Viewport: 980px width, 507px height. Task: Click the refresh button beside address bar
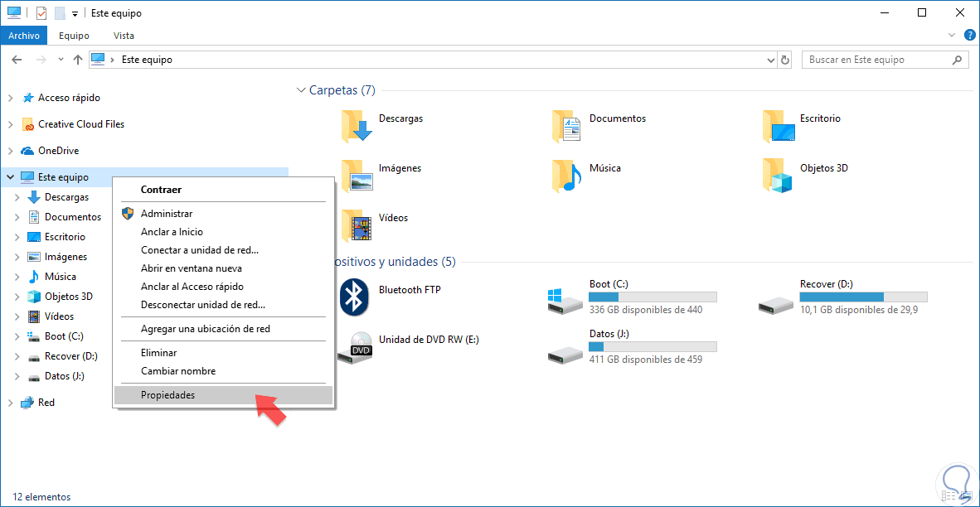pos(785,60)
